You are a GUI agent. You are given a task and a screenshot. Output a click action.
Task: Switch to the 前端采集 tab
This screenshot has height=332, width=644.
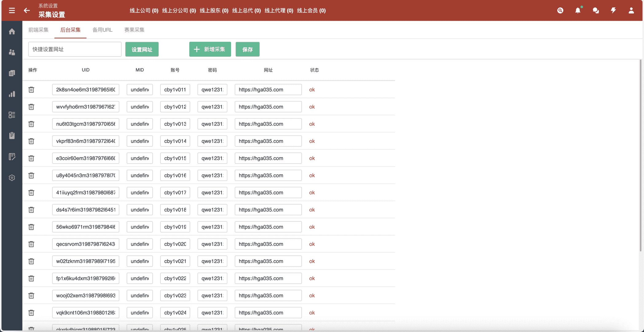point(38,30)
